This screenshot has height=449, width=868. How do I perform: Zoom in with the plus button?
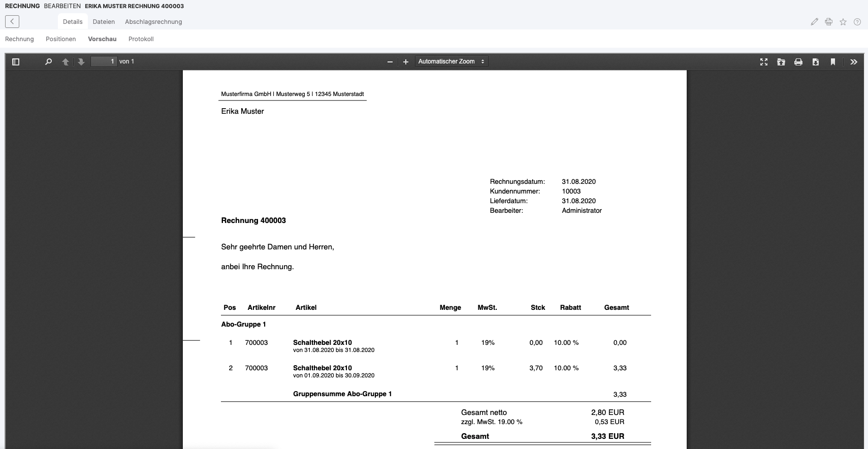(x=406, y=62)
